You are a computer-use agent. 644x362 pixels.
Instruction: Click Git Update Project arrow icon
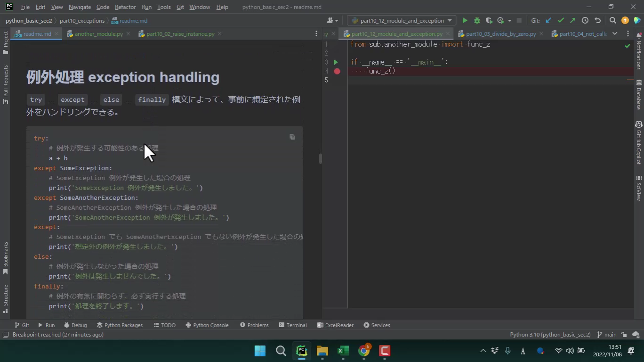pyautogui.click(x=548, y=20)
